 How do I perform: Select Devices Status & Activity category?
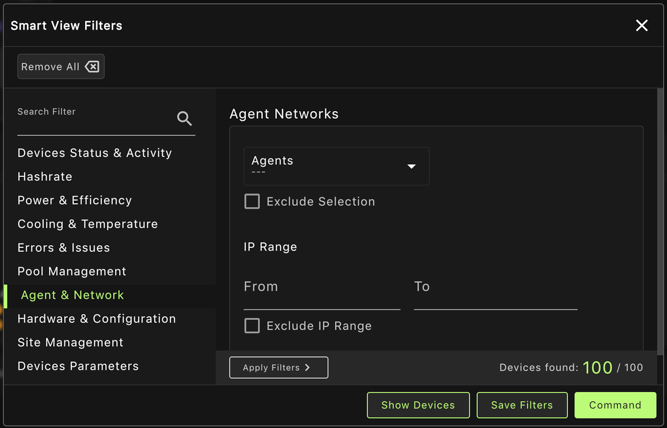click(x=94, y=153)
